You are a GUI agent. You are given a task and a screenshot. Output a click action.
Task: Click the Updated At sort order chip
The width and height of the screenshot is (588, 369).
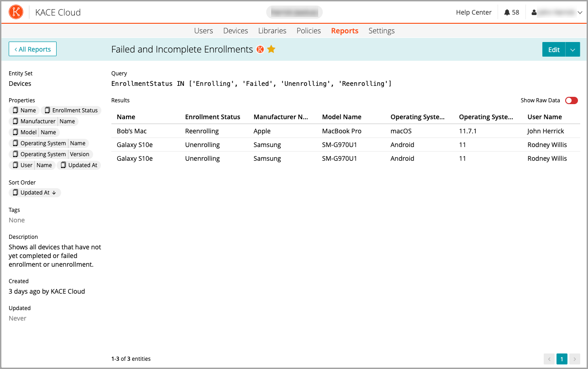[35, 193]
